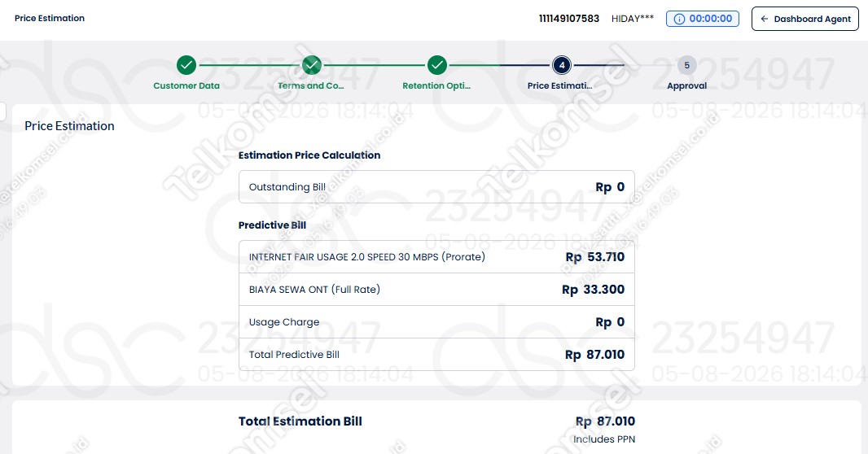Open the Dashboard Agent button
868x454 pixels.
[804, 19]
